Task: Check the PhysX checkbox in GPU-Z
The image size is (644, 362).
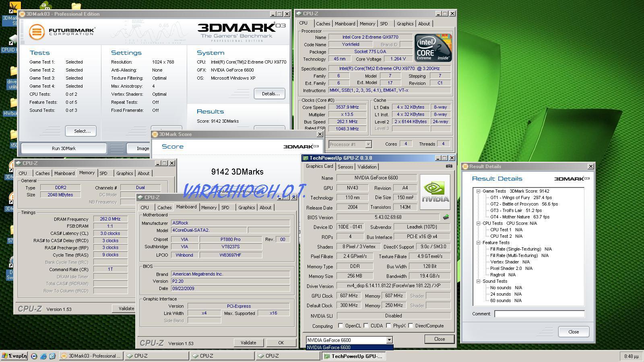Action: pos(388,326)
